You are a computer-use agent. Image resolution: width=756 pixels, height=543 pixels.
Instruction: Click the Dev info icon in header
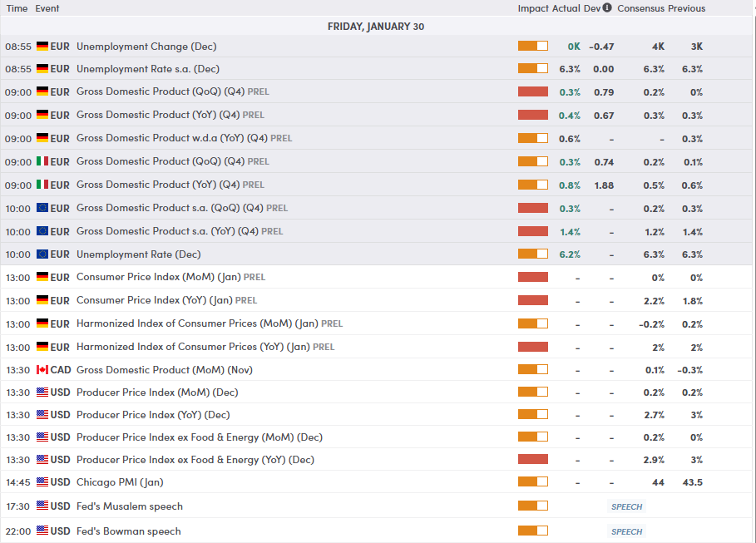pos(607,7)
